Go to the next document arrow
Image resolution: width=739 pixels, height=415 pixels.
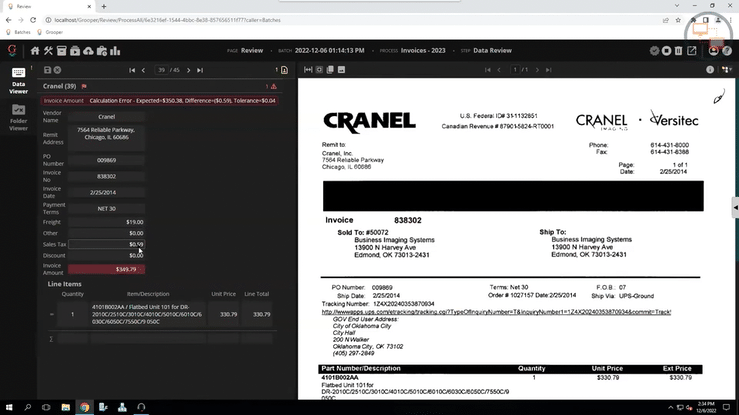186,70
